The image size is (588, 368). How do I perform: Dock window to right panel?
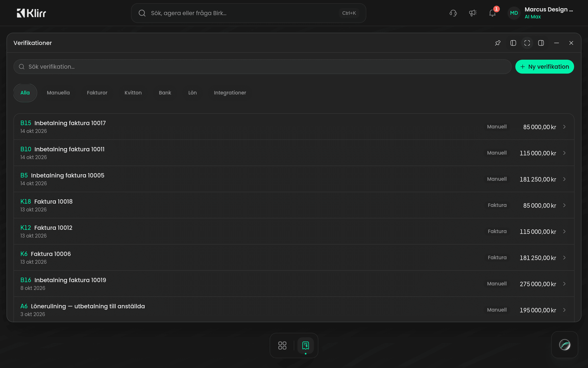(x=541, y=43)
